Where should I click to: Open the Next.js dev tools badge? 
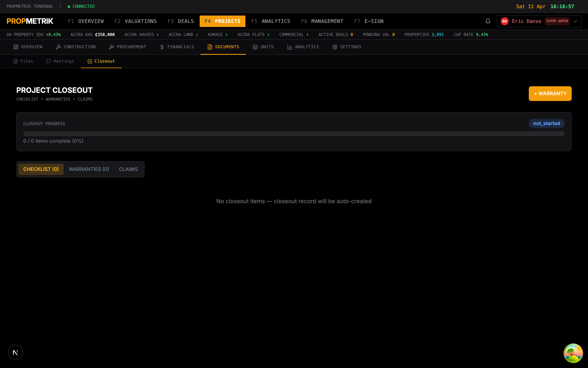tap(15, 352)
